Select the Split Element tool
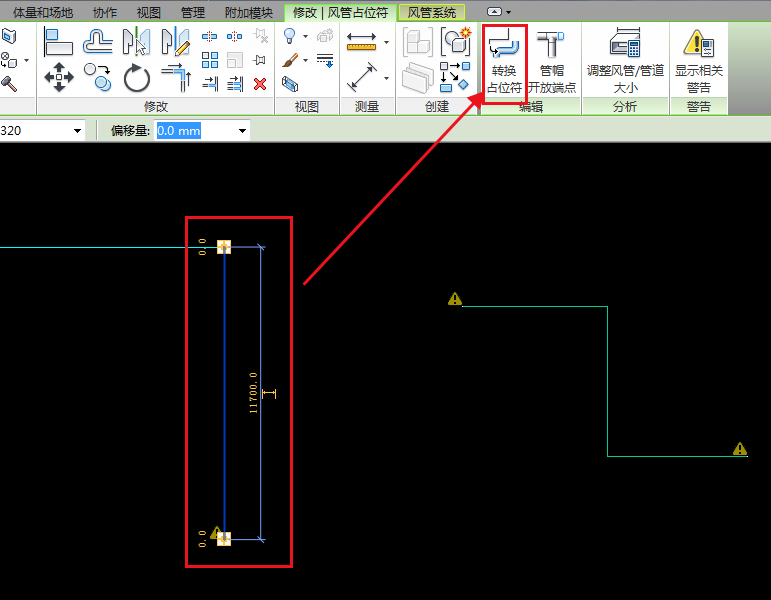 click(x=209, y=36)
